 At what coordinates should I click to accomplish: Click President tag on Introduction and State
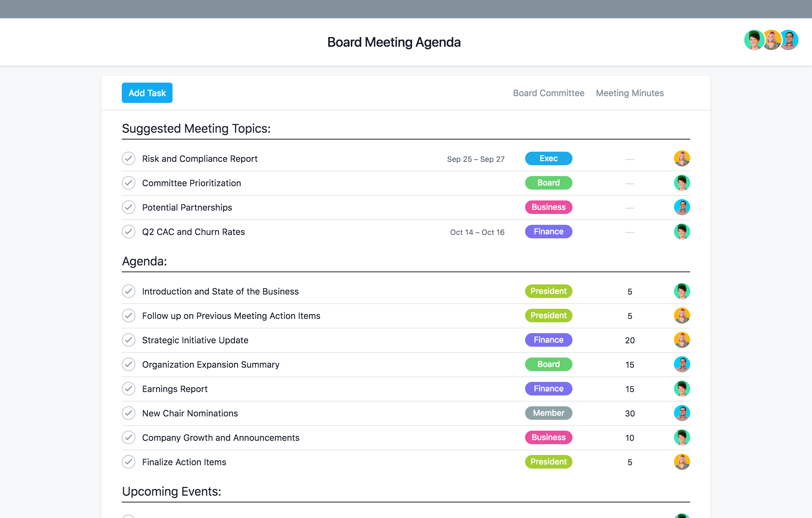coord(548,291)
